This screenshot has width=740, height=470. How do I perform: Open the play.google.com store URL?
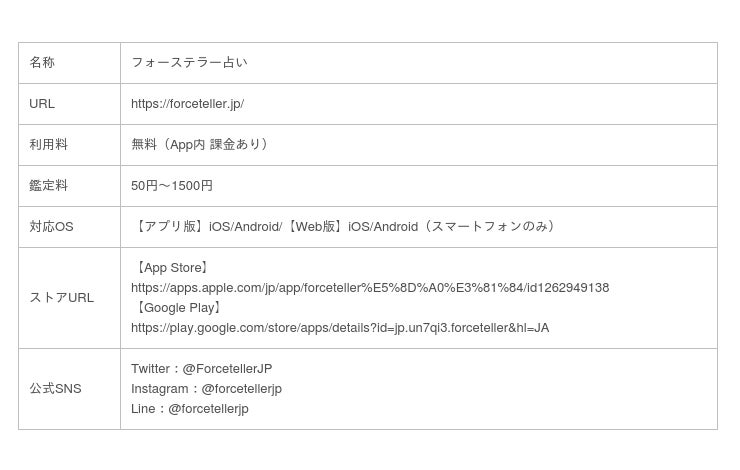click(x=339, y=328)
